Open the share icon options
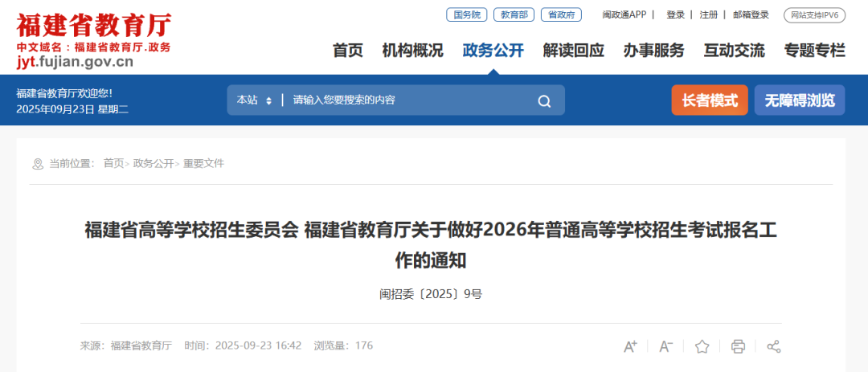The width and height of the screenshot is (868, 372). pyautogui.click(x=773, y=346)
